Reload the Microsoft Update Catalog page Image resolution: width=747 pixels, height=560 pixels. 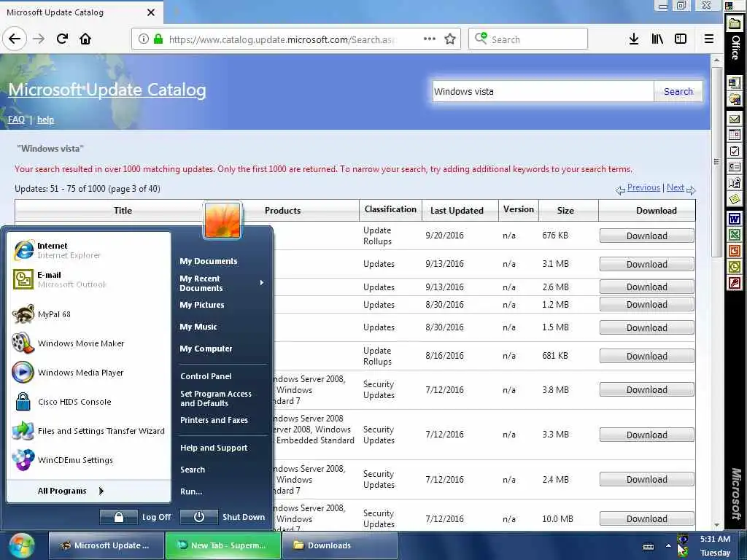63,39
